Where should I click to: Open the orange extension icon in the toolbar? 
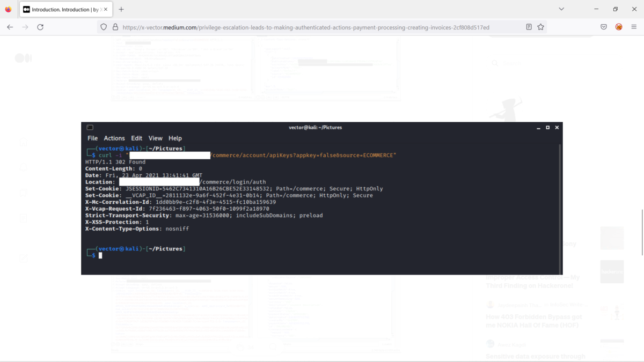[619, 27]
